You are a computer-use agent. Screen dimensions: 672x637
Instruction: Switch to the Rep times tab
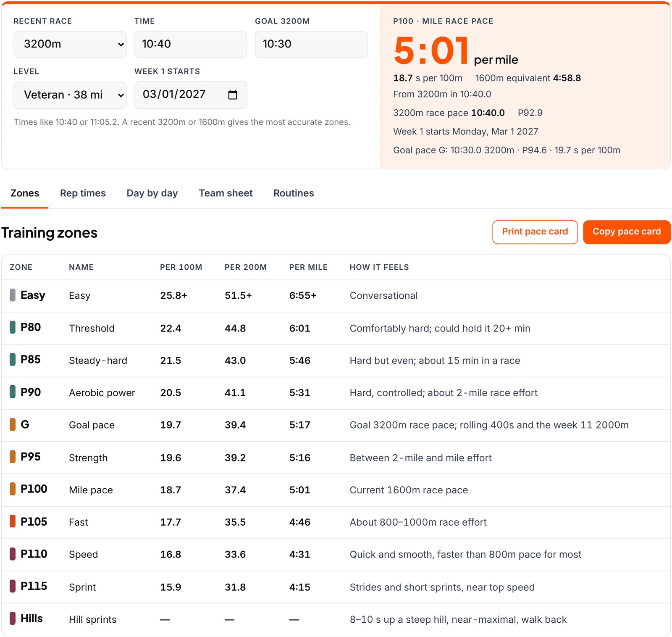pyautogui.click(x=83, y=193)
